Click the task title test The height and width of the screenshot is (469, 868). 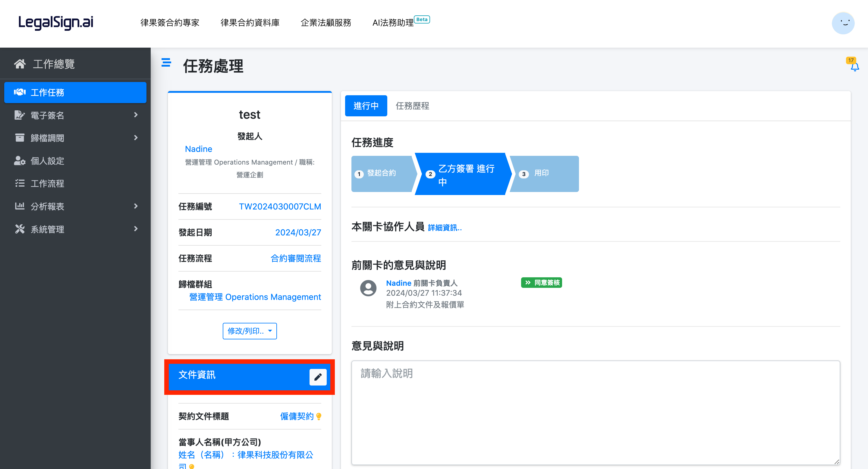(249, 115)
